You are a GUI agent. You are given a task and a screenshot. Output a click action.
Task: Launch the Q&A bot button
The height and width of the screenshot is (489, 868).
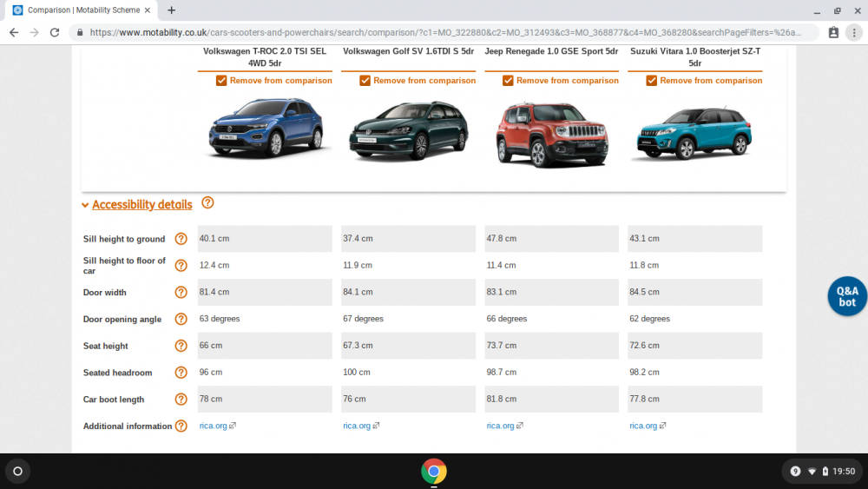tap(847, 296)
